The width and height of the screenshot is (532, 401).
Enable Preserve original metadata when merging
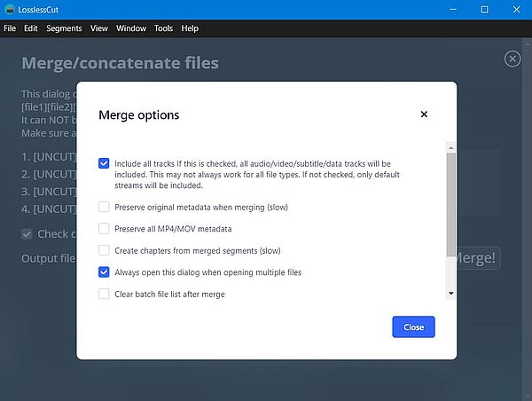tap(104, 207)
